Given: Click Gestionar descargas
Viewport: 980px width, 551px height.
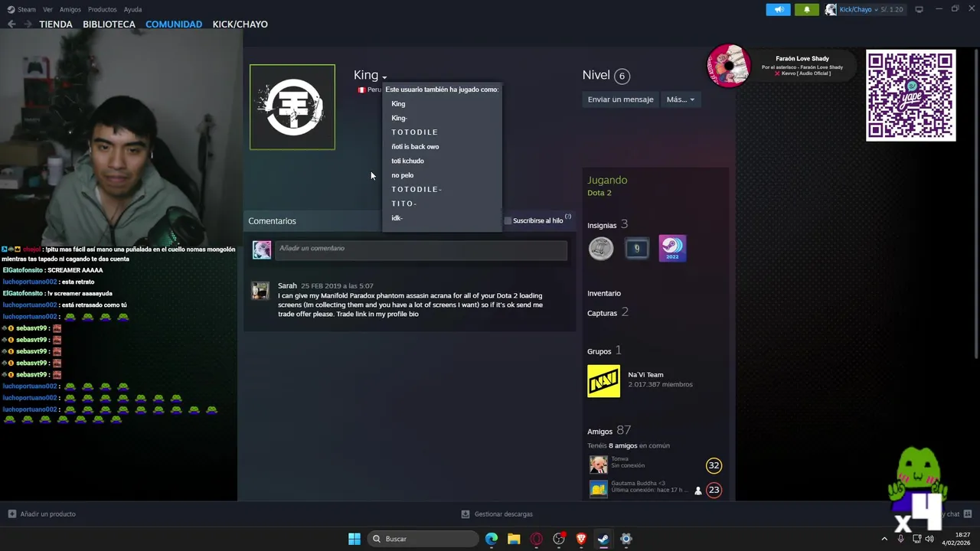Looking at the screenshot, I should click(503, 514).
